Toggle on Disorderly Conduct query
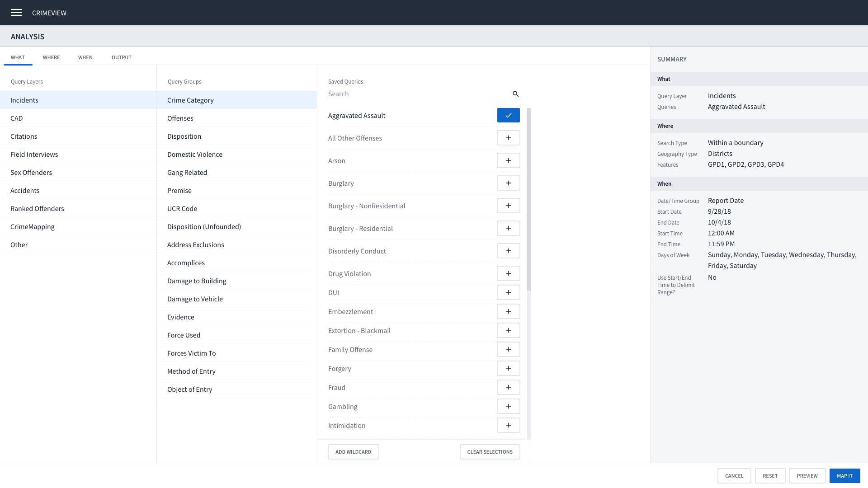 pyautogui.click(x=508, y=251)
